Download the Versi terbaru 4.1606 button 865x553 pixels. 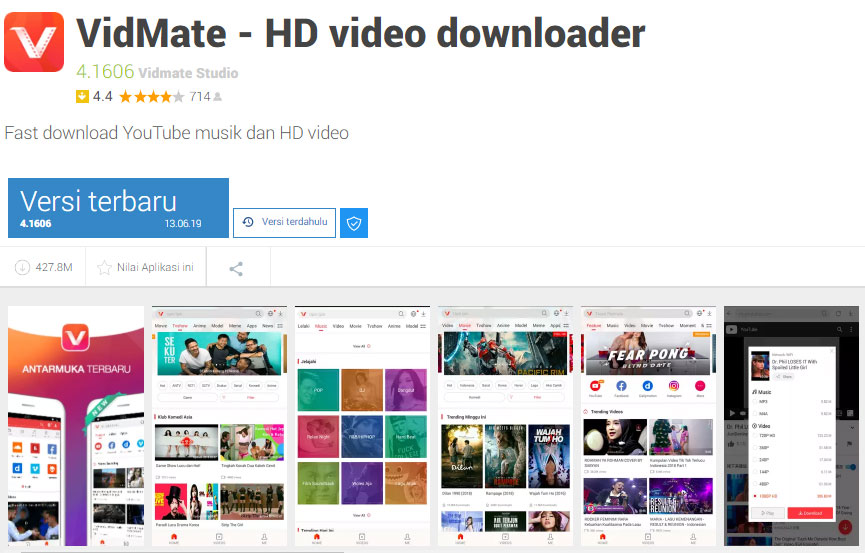coord(118,208)
